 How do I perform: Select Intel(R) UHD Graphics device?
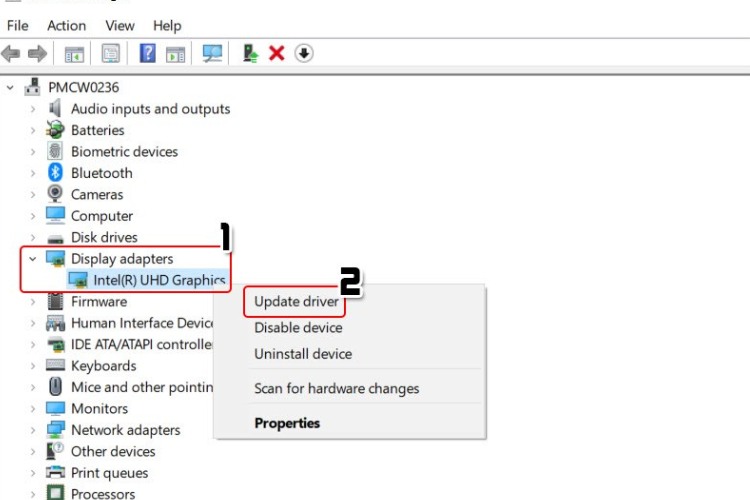point(158,280)
